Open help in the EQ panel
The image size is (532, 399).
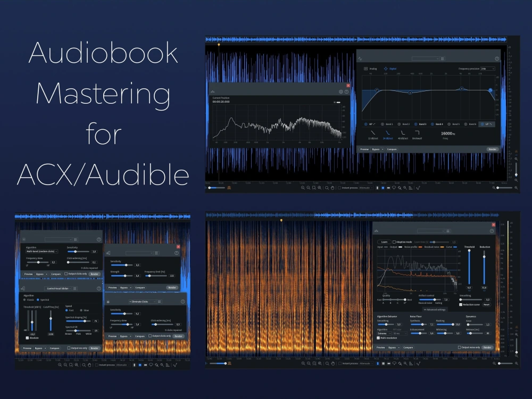[x=497, y=59]
